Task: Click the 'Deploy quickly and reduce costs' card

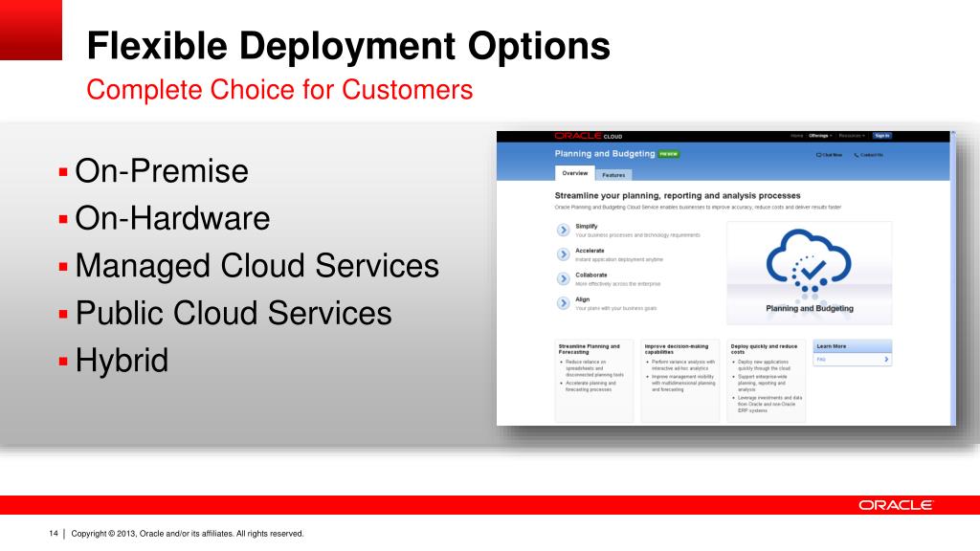Action: click(767, 381)
